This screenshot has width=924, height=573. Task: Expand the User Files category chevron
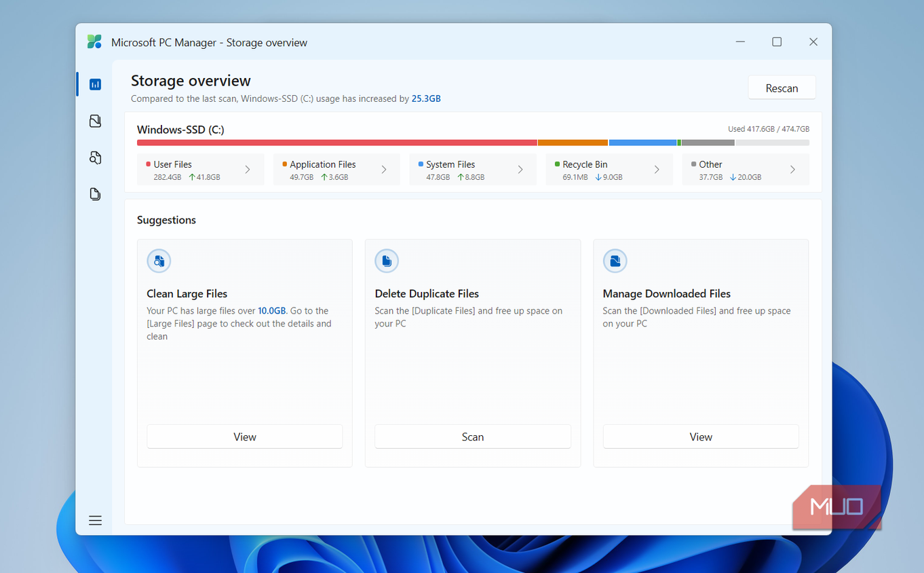248,170
